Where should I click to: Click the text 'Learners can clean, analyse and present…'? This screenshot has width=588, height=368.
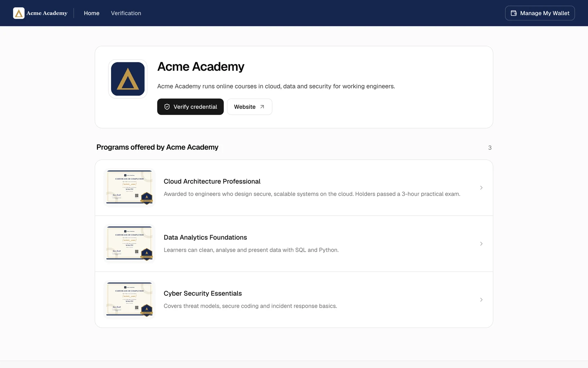251,250
